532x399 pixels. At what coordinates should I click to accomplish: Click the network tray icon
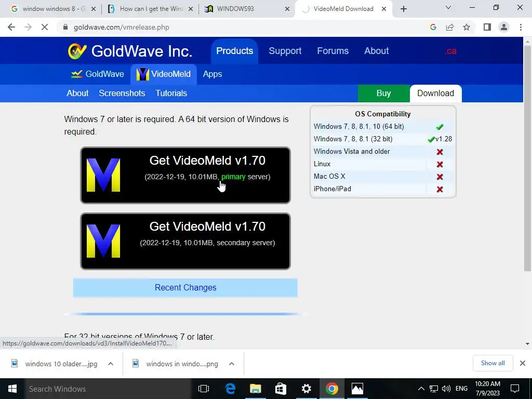[x=434, y=389]
